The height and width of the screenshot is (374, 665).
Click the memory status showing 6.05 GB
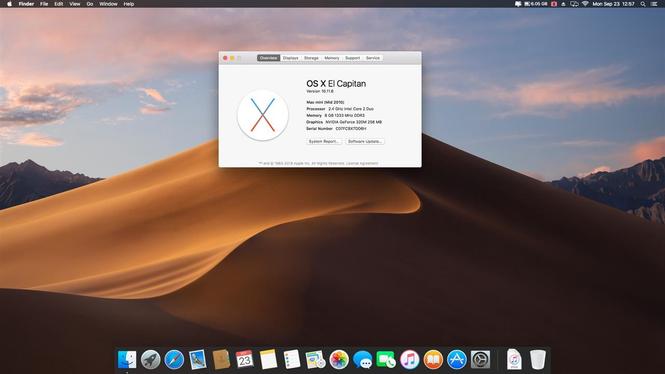(536, 4)
